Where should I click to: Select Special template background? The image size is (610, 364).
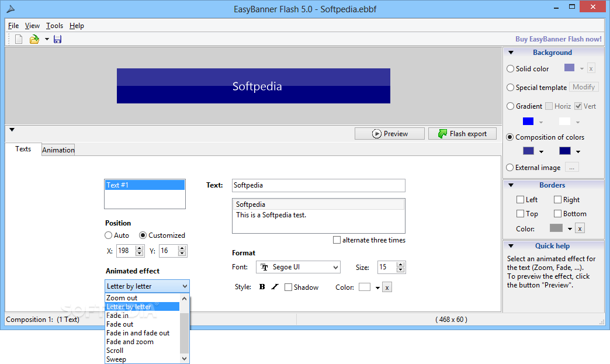[x=511, y=88]
